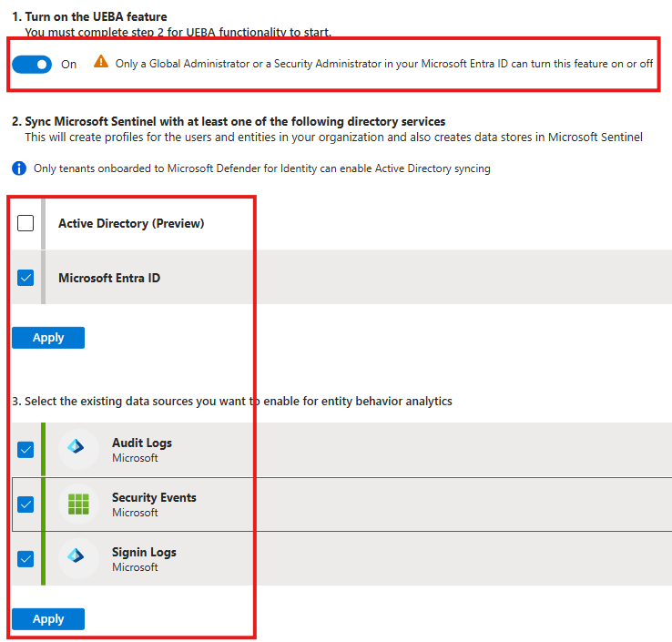Check the Active Directory (Preview) checkbox
Screen dimensions: 672x642
point(25,223)
